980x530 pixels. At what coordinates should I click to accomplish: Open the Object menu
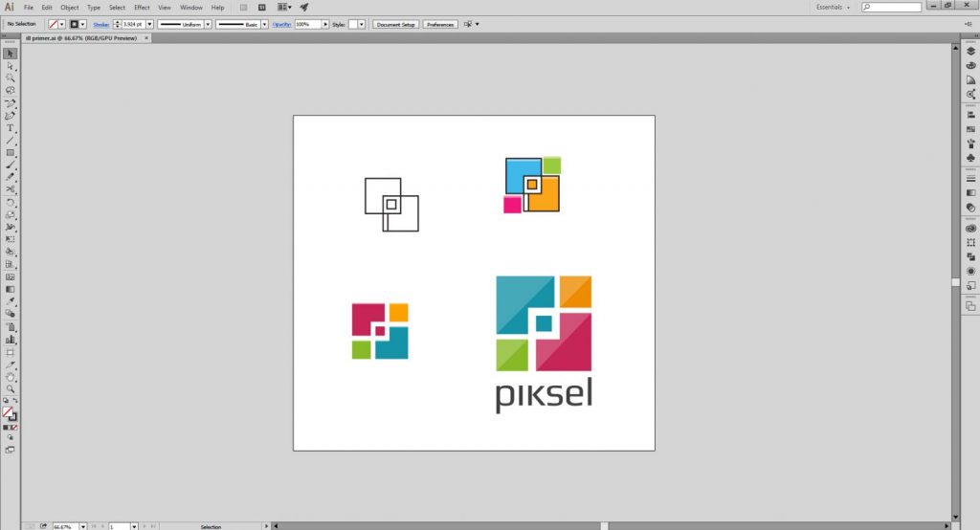click(69, 7)
